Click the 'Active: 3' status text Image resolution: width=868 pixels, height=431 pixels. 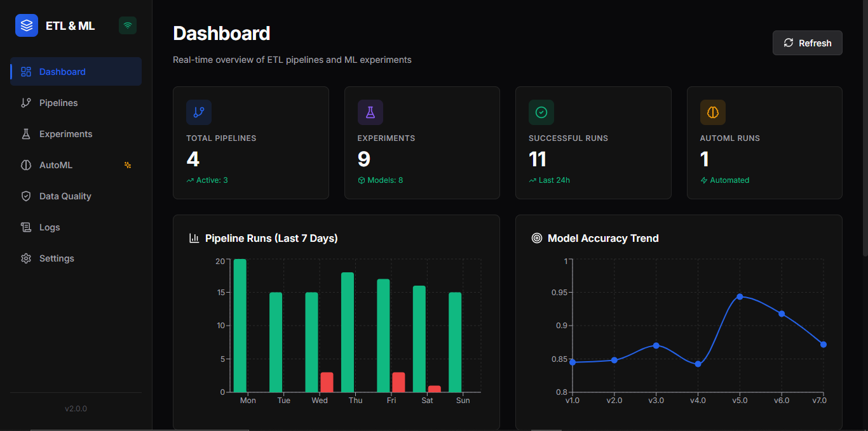pyautogui.click(x=212, y=180)
